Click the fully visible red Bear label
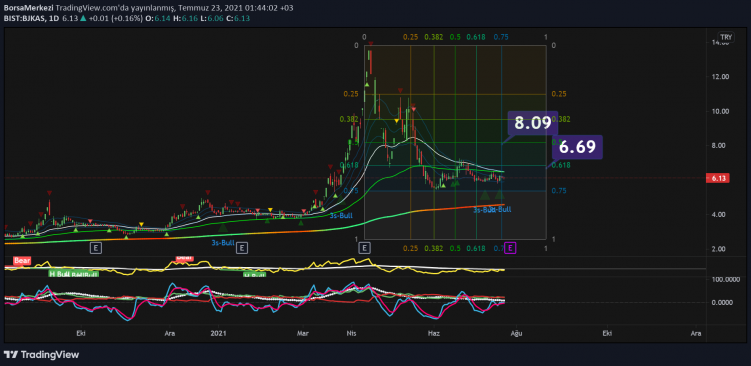The width and height of the screenshot is (751, 366). click(x=22, y=261)
